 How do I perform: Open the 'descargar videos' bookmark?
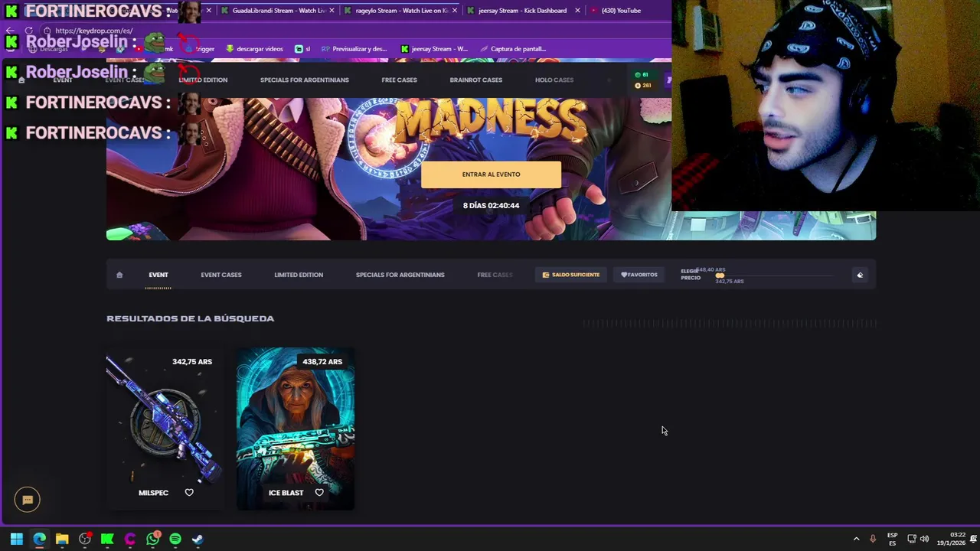[x=254, y=49]
